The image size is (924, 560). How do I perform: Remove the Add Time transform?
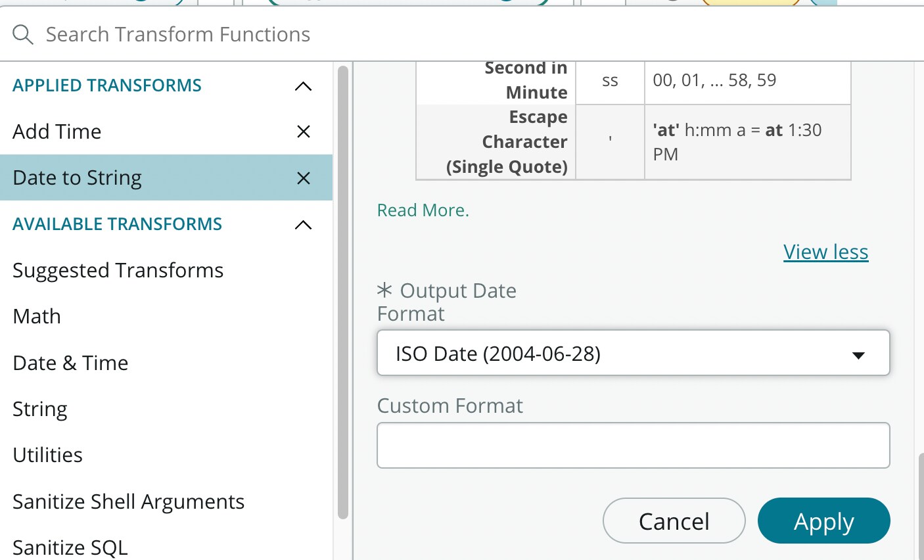coord(303,131)
